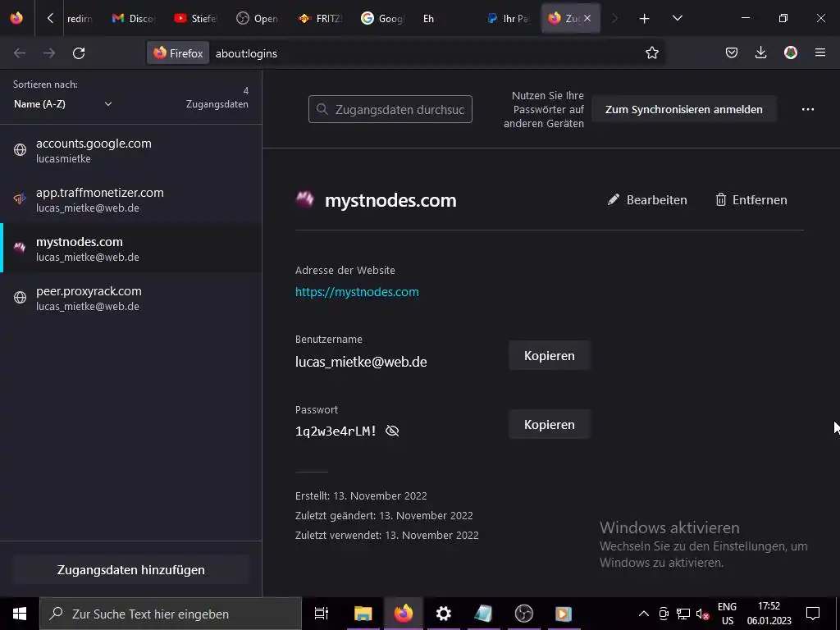Select accounts.google.com login entry
The width and height of the screenshot is (840, 630).
coord(130,151)
